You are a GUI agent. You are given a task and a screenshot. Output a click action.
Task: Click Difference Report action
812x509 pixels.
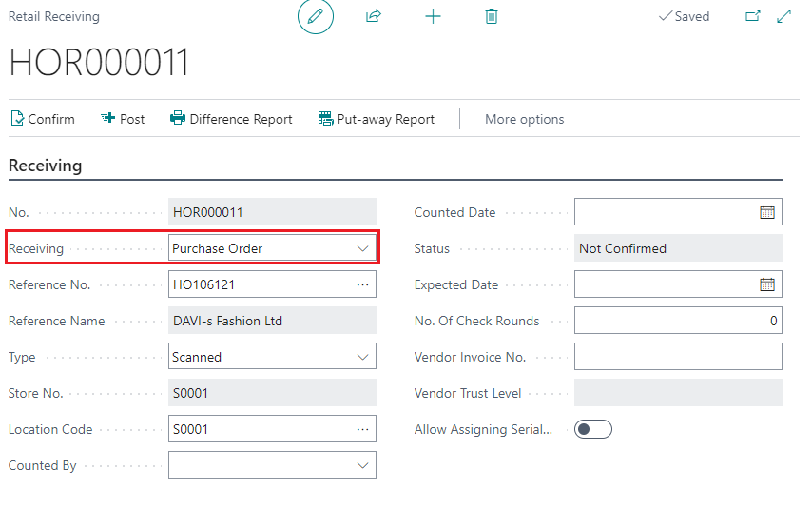(x=231, y=119)
